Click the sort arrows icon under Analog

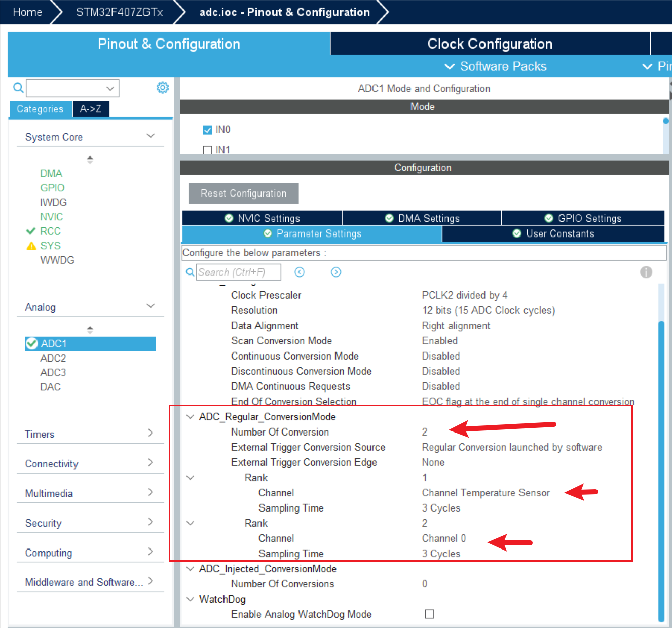[x=90, y=330]
